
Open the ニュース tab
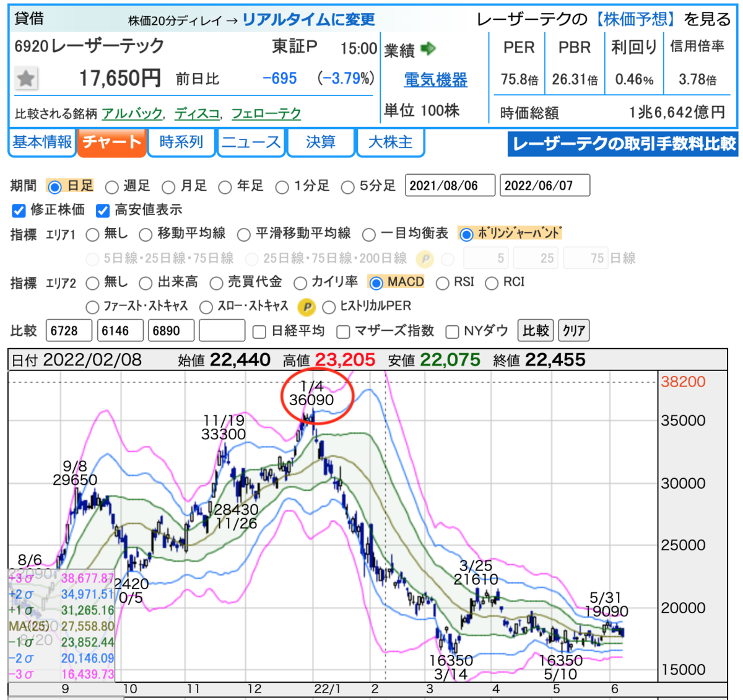coord(251,142)
